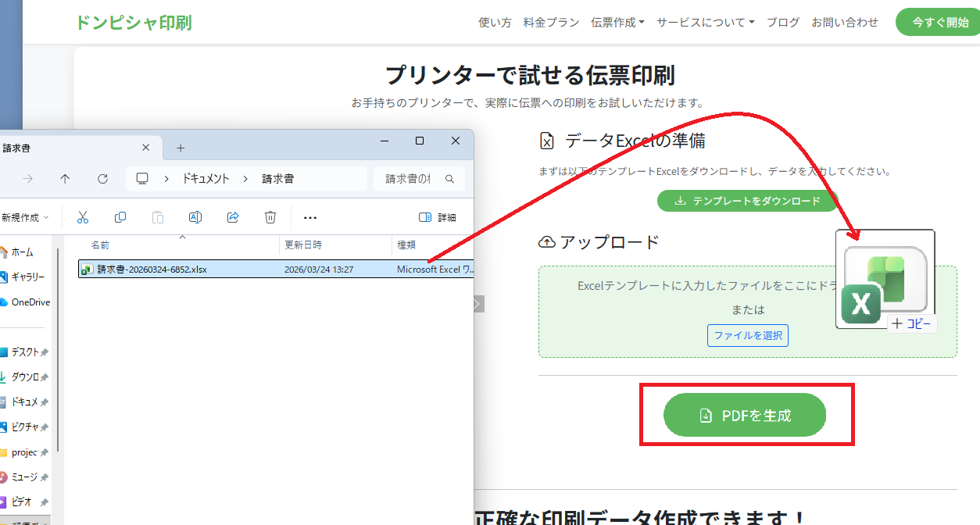Click the テンプレートをダウンロード button
Viewport: 980px width, 525px height.
coord(747,201)
